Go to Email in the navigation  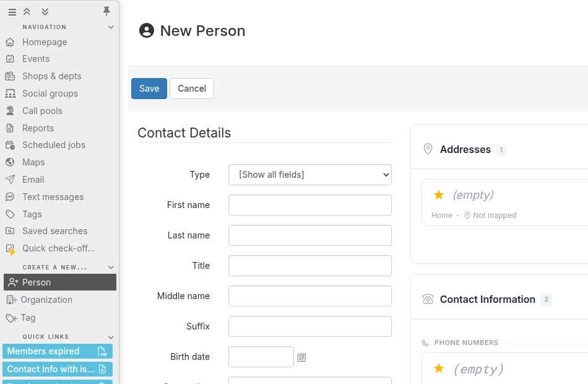point(33,180)
